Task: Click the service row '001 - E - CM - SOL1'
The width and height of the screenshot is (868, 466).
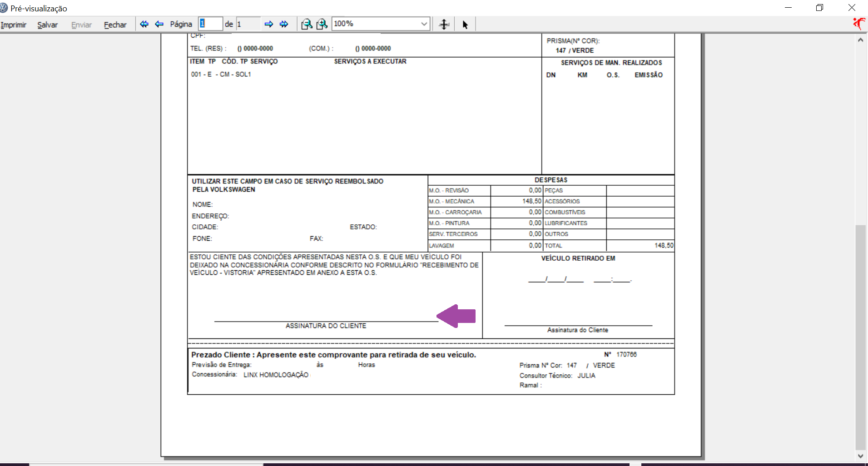Action: (221, 74)
